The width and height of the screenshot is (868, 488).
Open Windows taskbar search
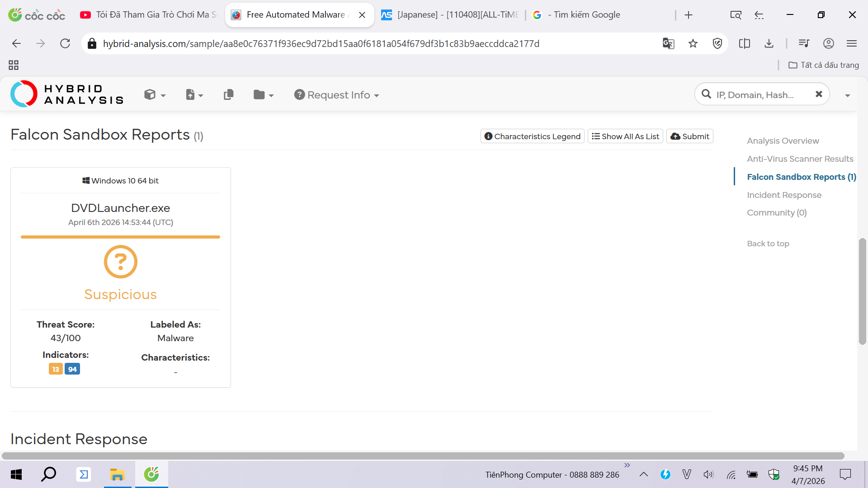(x=48, y=474)
